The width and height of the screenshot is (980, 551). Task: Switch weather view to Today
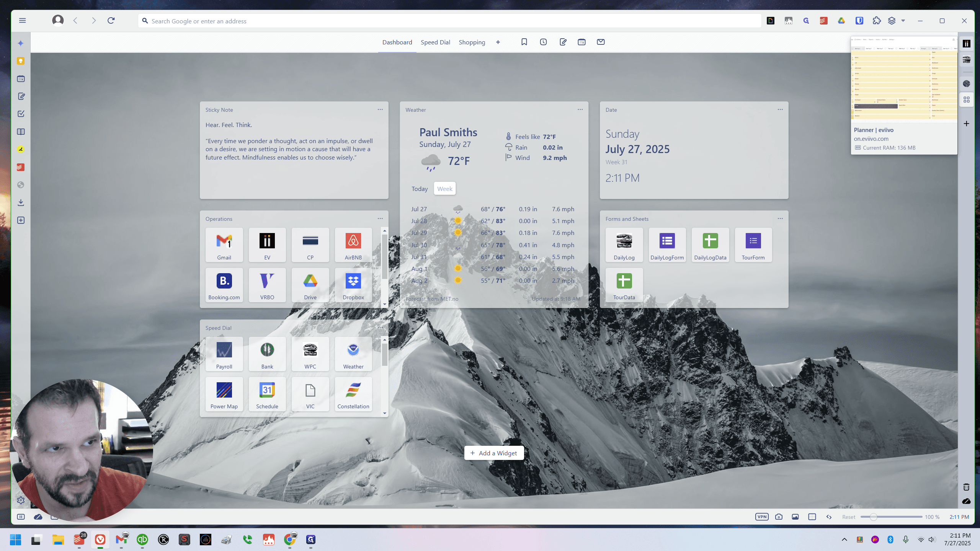(420, 189)
